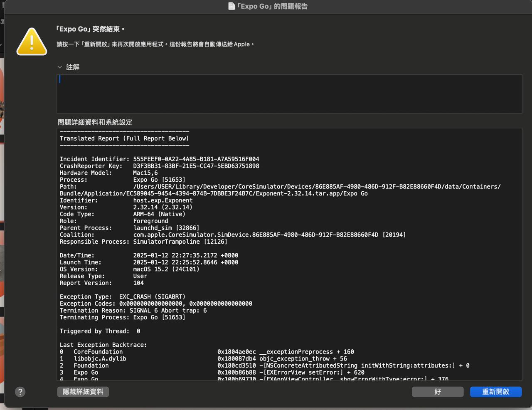Click the OS Version macOS 15.2 line
The height and width of the screenshot is (410, 532).
130,269
